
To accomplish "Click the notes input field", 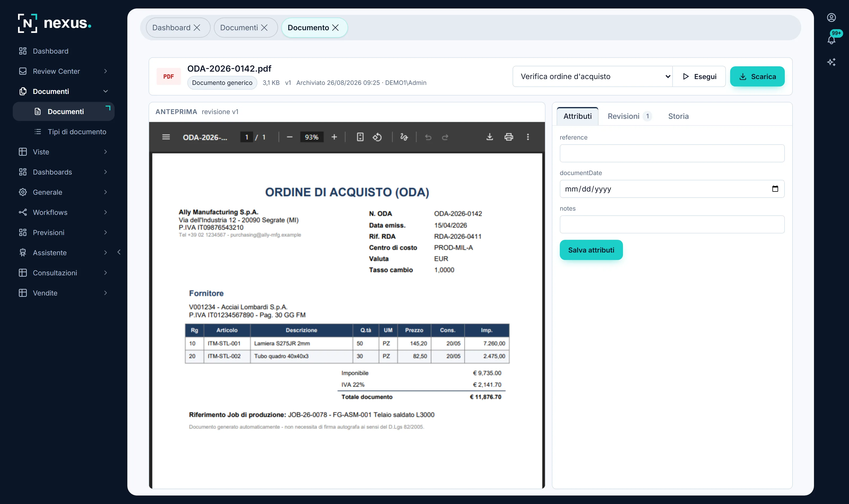I will pos(672,224).
